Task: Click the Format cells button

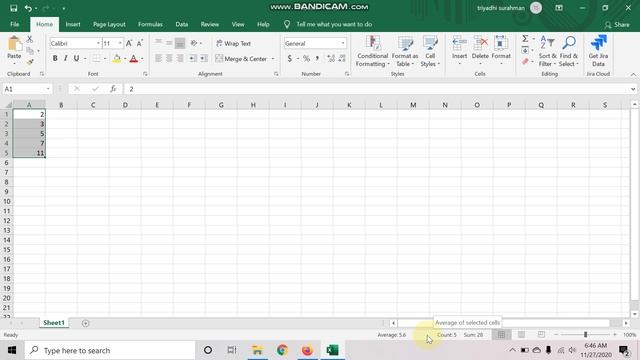Action: click(x=501, y=50)
